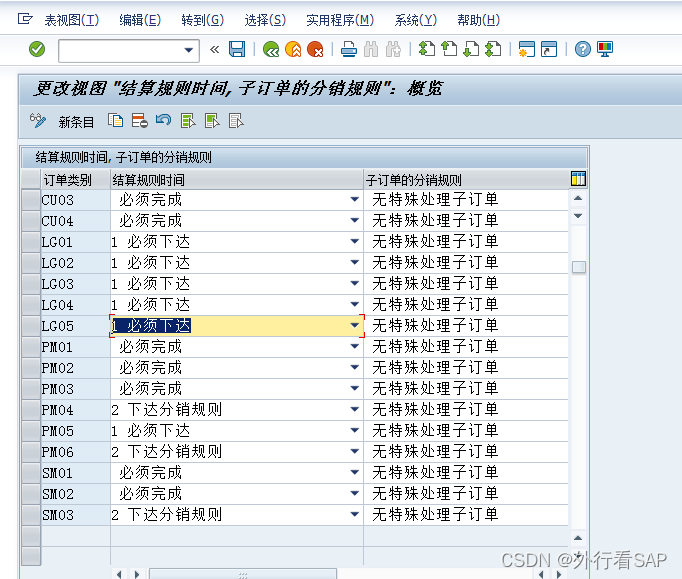This screenshot has height=579, width=682.
Task: Click the table scroll up arrow
Action: coord(578,198)
